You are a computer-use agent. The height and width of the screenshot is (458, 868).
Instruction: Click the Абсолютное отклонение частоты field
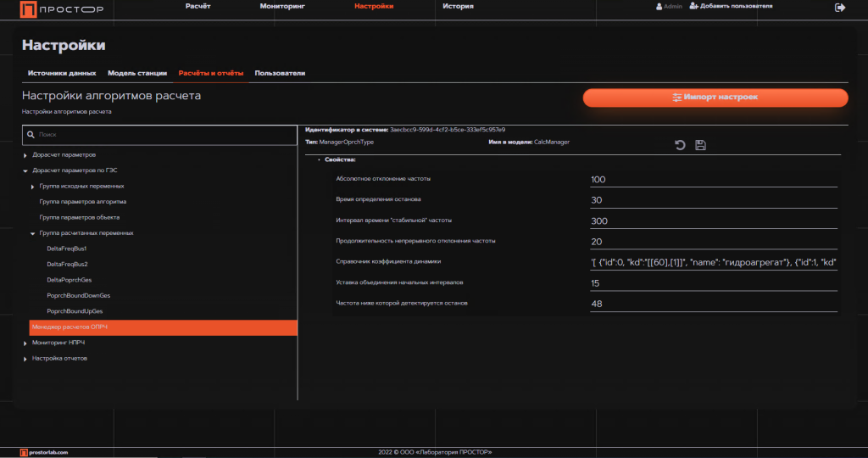pos(713,180)
